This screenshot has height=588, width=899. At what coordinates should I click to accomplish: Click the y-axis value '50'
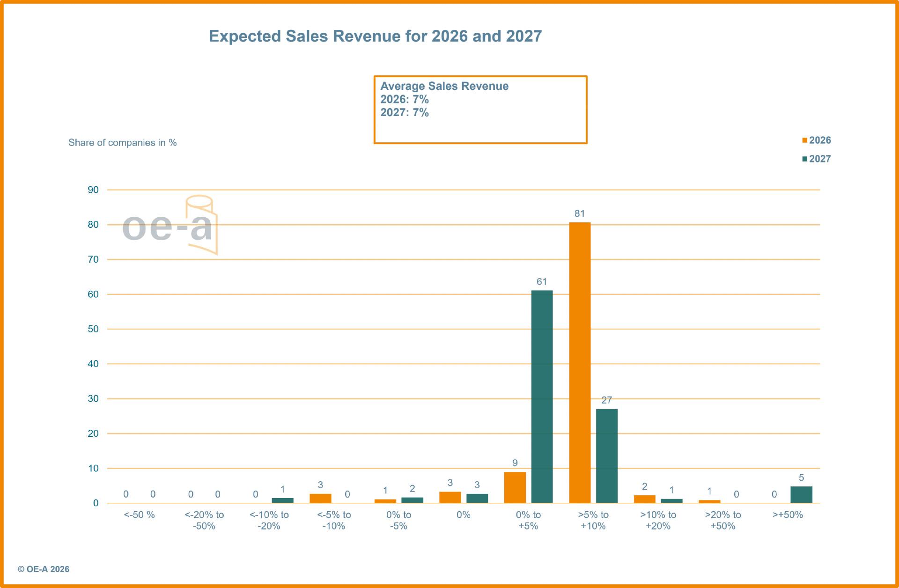point(93,329)
